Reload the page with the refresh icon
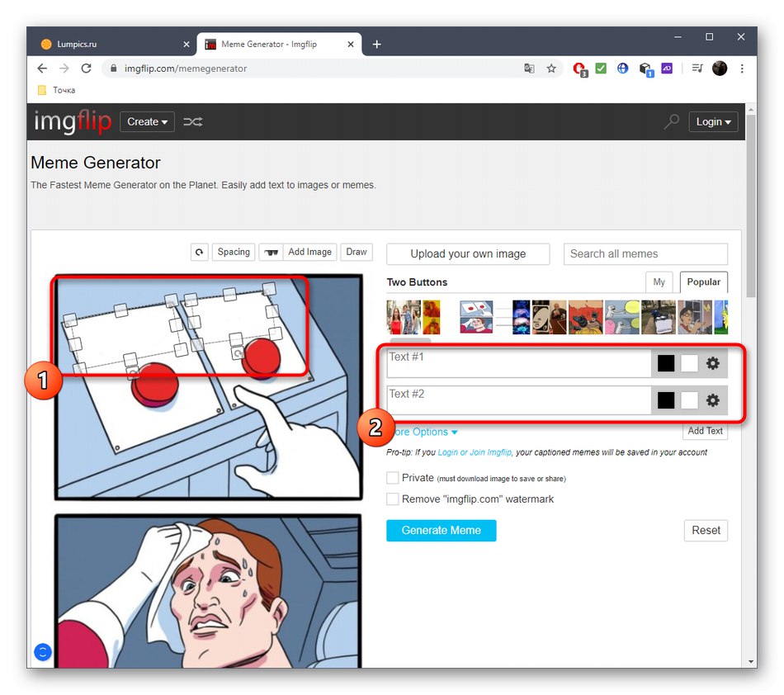The width and height of the screenshot is (784, 695). tap(86, 69)
